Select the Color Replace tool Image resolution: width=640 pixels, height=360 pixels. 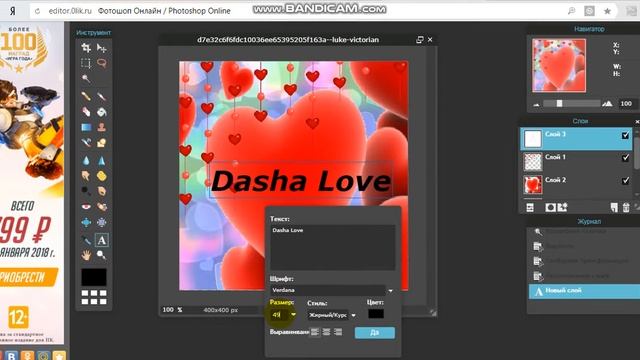coord(86,142)
